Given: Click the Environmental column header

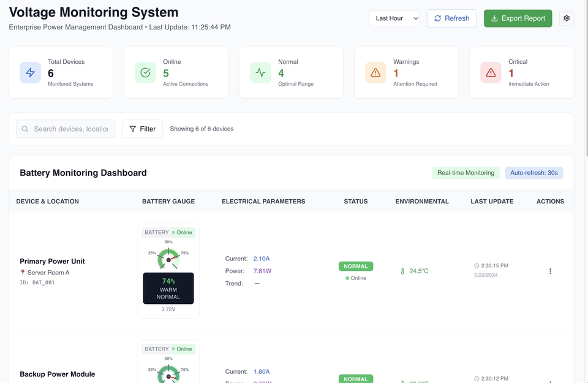Looking at the screenshot, I should pyautogui.click(x=422, y=202).
